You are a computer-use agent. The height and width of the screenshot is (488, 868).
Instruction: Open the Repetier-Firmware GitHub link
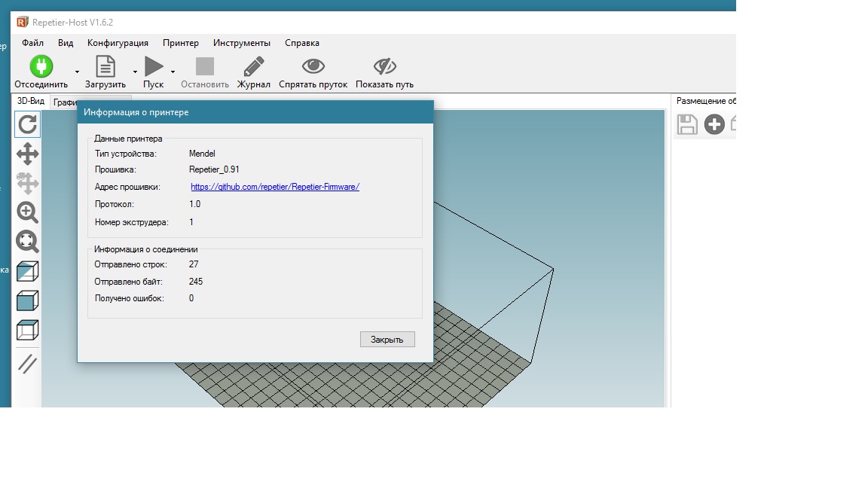[275, 187]
